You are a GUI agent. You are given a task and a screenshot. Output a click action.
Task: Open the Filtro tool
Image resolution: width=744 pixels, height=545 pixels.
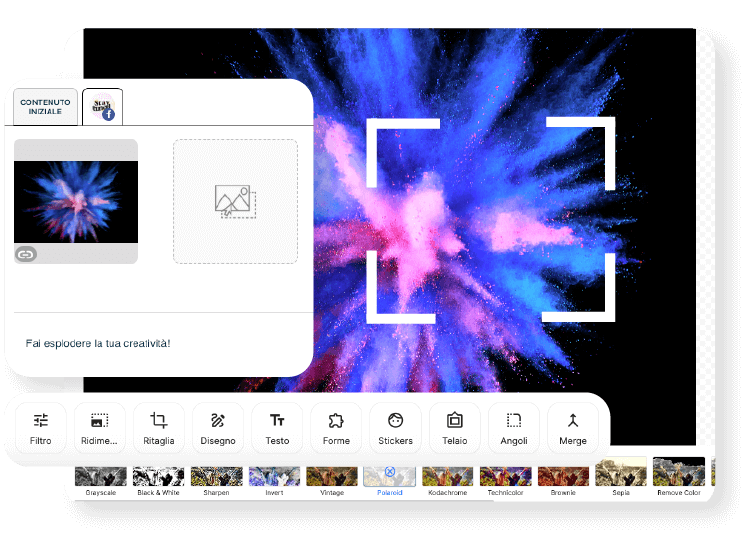click(x=40, y=429)
